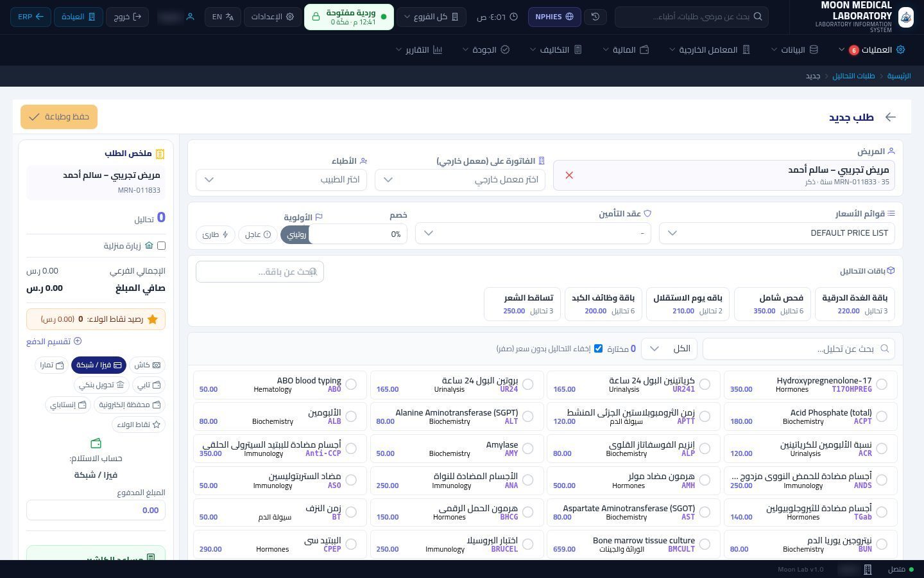Choose كاش payment method
Image resolution: width=924 pixels, height=578 pixels.
coord(147,365)
